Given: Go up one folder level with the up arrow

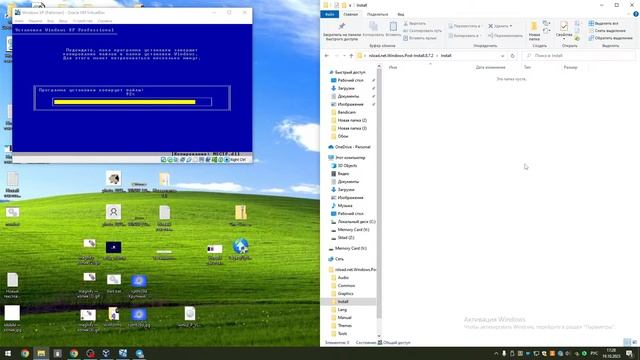Looking at the screenshot, I should [351, 56].
